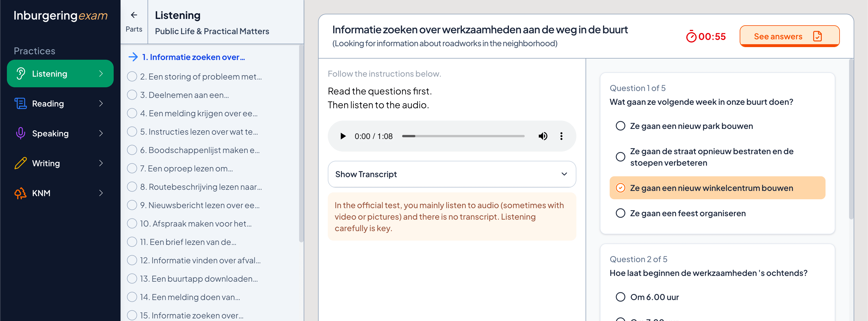The width and height of the screenshot is (868, 321).
Task: Open '14. Een melding doen van' exercise
Action: tap(190, 297)
